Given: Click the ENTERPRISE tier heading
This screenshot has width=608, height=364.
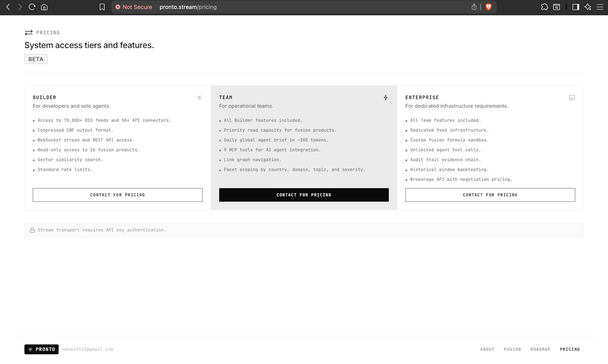Looking at the screenshot, I should [422, 98].
